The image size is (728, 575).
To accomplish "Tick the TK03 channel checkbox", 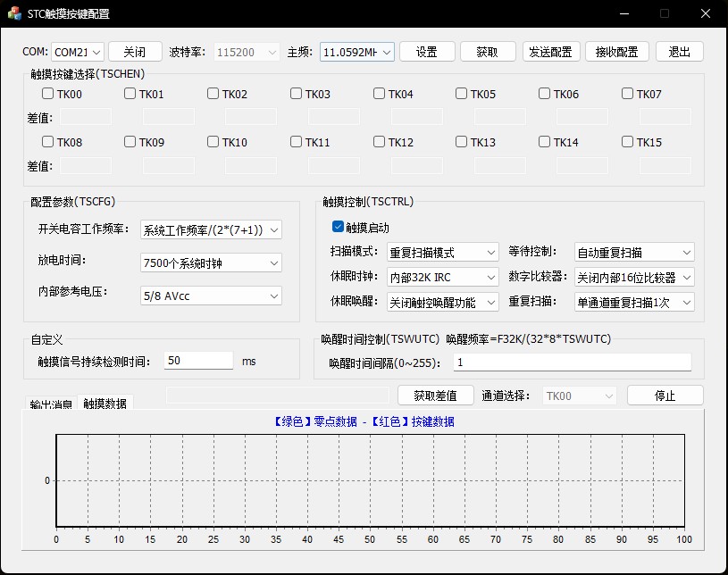I will click(297, 93).
